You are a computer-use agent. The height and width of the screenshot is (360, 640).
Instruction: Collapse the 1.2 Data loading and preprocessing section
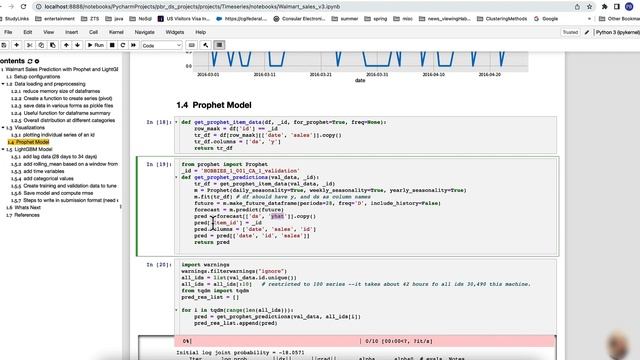(x=3, y=84)
